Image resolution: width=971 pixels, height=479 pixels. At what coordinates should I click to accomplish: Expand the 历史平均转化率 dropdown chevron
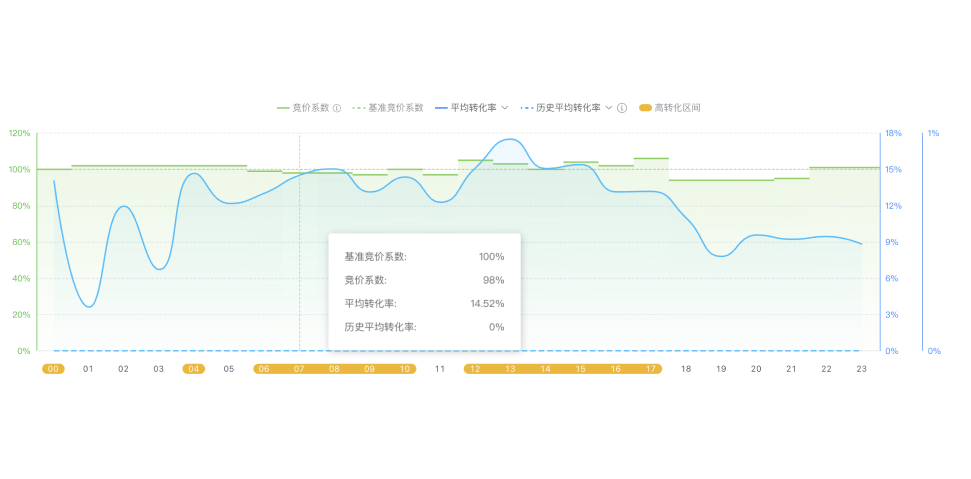(x=609, y=107)
